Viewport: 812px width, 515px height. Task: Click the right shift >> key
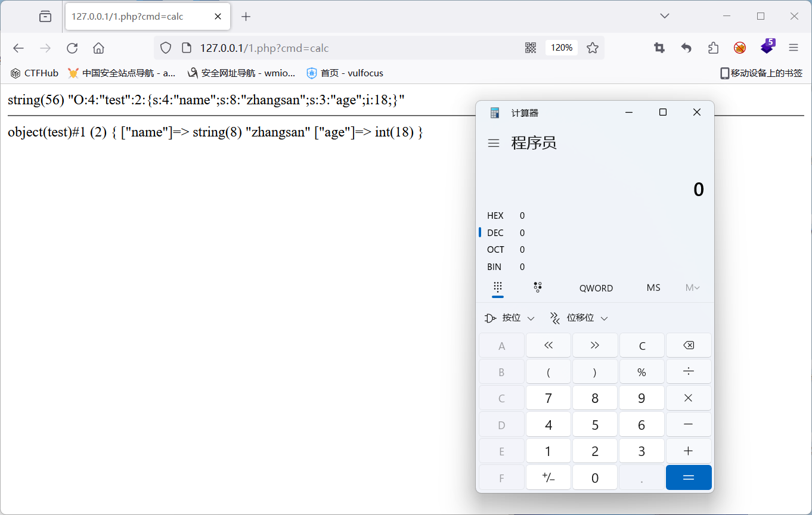pos(595,346)
